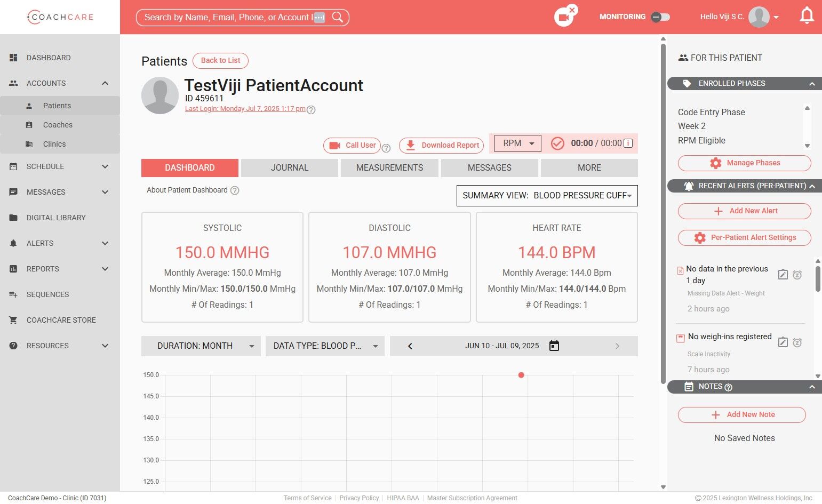Screen dimensions: 822x504
Task: Switch to the patient Messages tab
Action: (x=490, y=168)
